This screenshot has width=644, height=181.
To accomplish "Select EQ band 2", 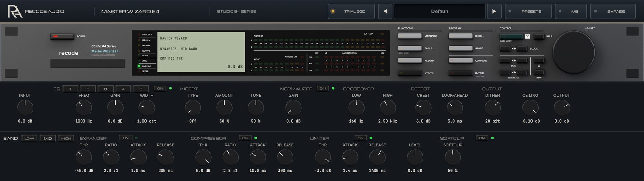I will pos(88,89).
